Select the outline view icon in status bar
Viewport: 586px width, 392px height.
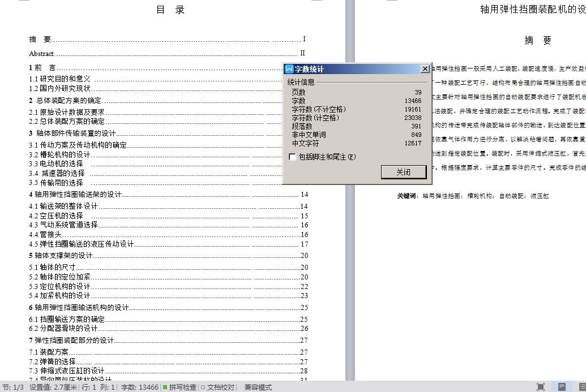[x=582, y=387]
